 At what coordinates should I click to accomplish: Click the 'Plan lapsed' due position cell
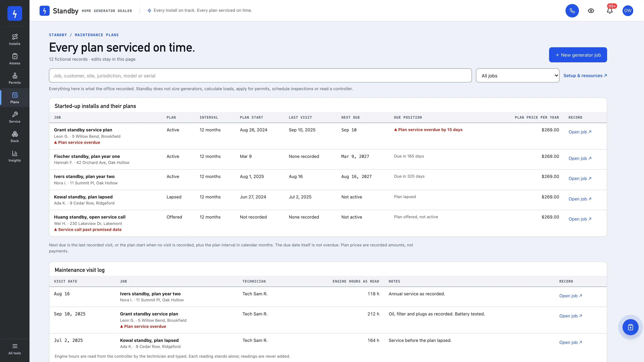click(405, 197)
